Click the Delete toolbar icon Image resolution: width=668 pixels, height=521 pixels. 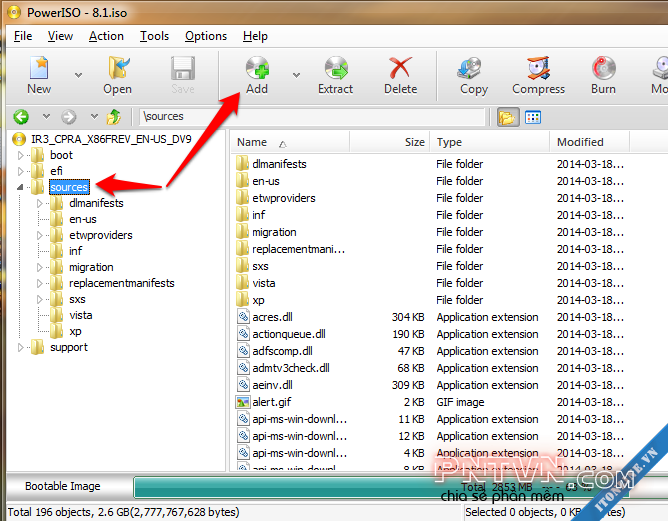(x=400, y=68)
